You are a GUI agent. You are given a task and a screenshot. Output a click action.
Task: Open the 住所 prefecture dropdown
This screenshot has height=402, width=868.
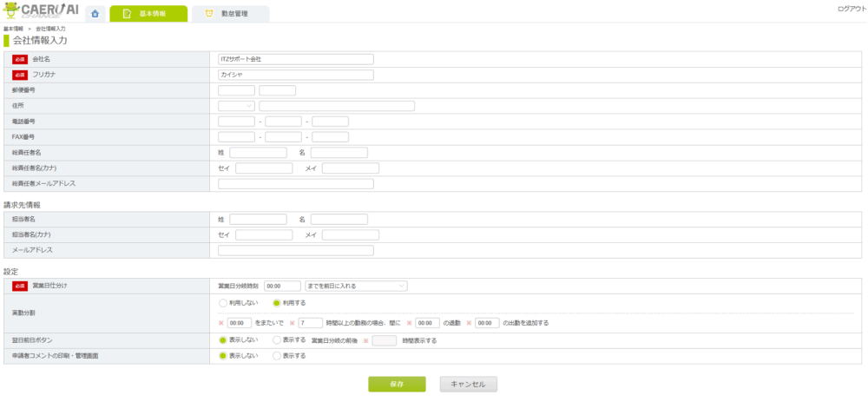[236, 106]
